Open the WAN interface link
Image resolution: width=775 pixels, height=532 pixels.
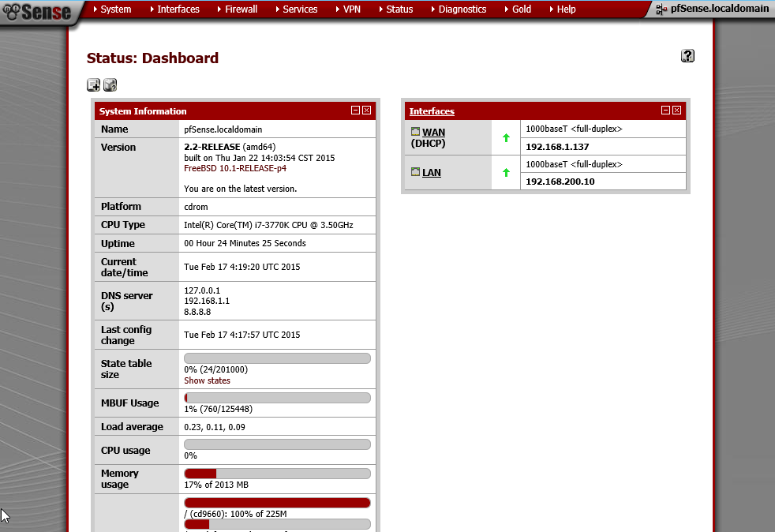pos(433,132)
